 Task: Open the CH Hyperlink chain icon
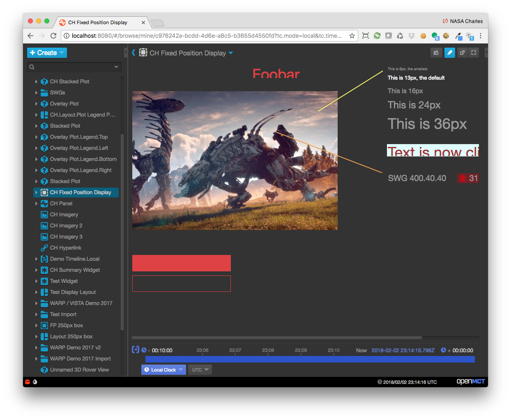point(44,248)
